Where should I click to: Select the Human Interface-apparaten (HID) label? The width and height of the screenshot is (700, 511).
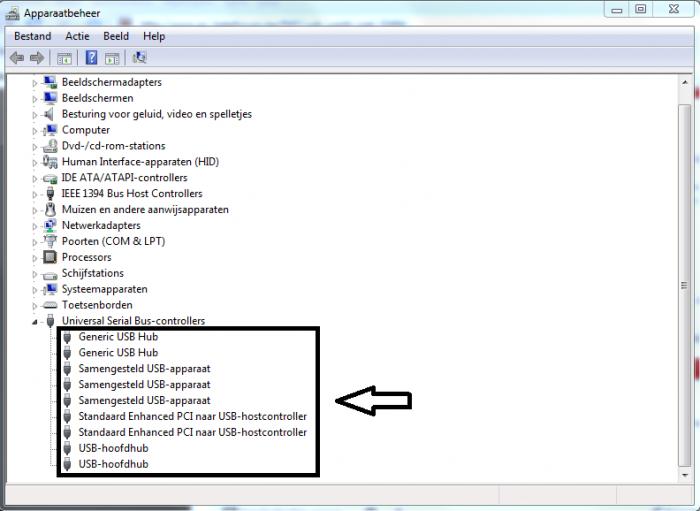click(140, 162)
